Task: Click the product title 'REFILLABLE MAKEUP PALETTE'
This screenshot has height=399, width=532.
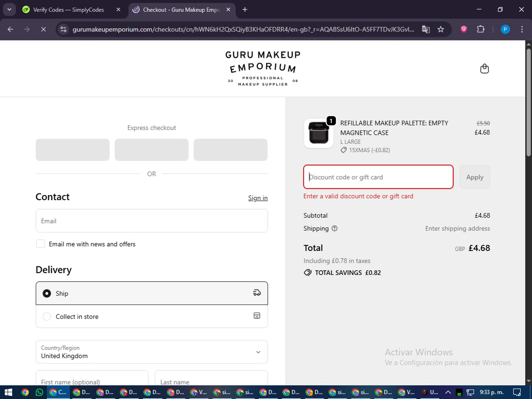Action: [394, 128]
